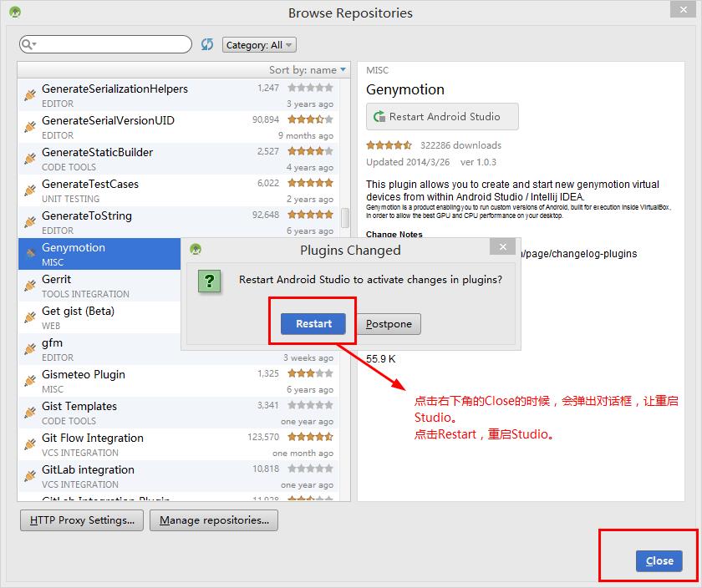Viewport: 702px width, 588px height.
Task: Click the GitLab integration plugin icon
Action: [30, 476]
